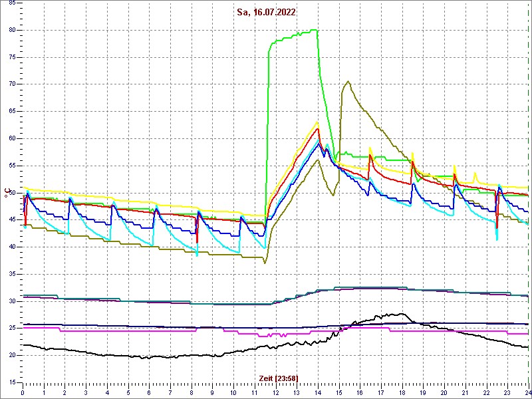Click hour 5 on the time axis
This screenshot has width=532, height=399.
128,392
